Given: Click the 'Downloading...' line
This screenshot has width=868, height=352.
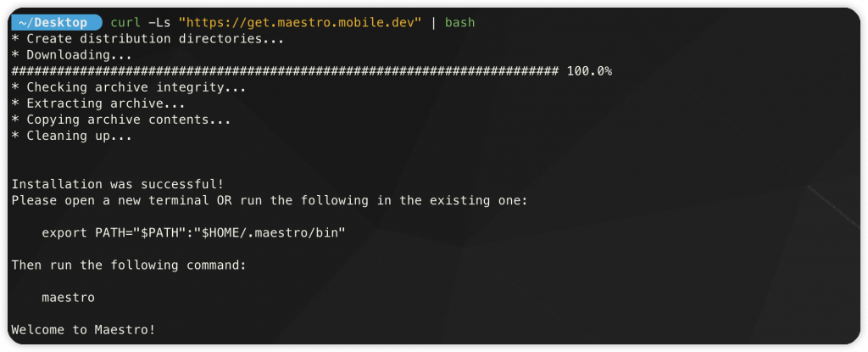Looking at the screenshot, I should click(71, 55).
